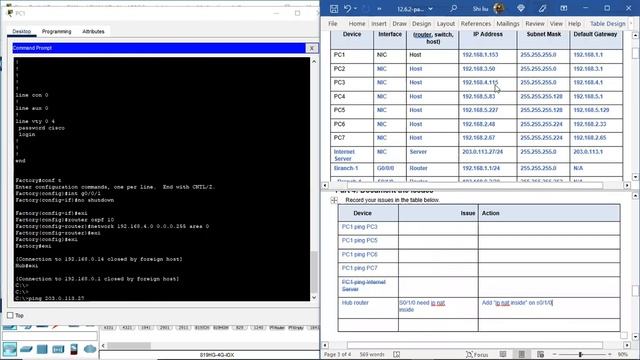Viewport: 640px width, 360px height.
Task: Open the Undo history dropdown arrow
Action: [x=356, y=9]
